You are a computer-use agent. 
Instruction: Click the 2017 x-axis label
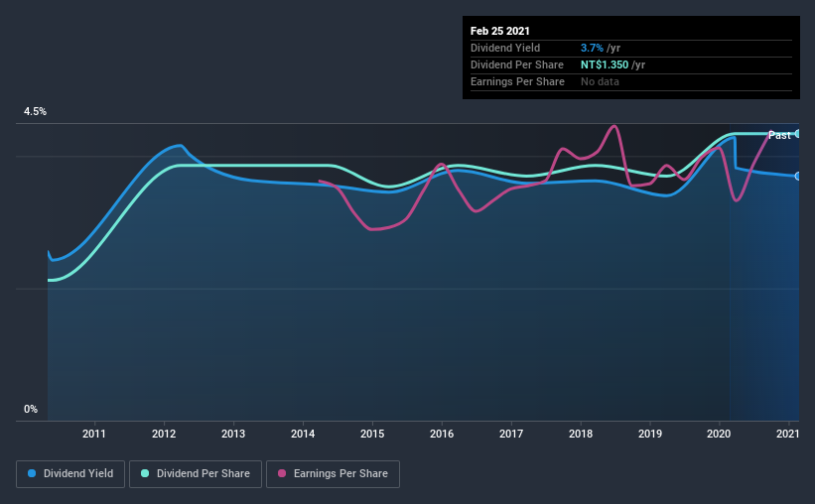[x=511, y=434]
